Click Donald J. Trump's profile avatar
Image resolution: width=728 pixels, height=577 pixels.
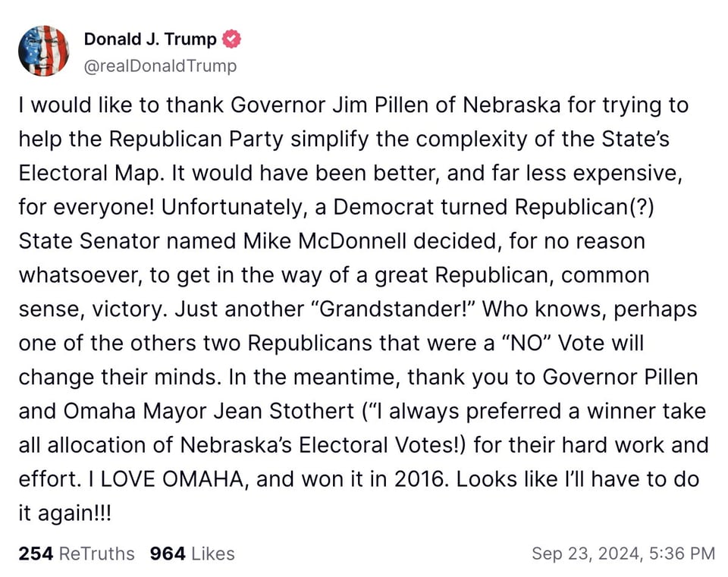(x=43, y=51)
